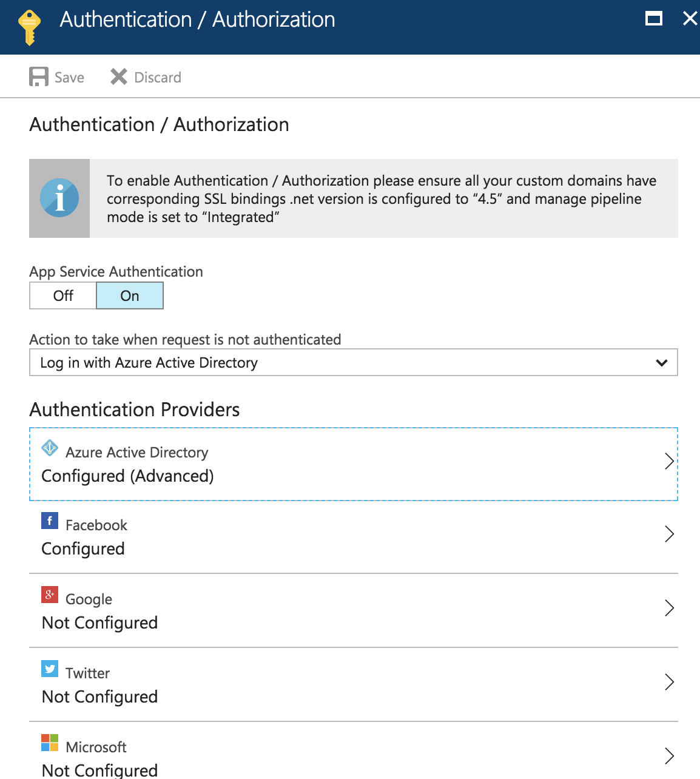This screenshot has width=700, height=779.
Task: Open Azure Active Directory Configured (Advanced) status
Action: pos(127,476)
